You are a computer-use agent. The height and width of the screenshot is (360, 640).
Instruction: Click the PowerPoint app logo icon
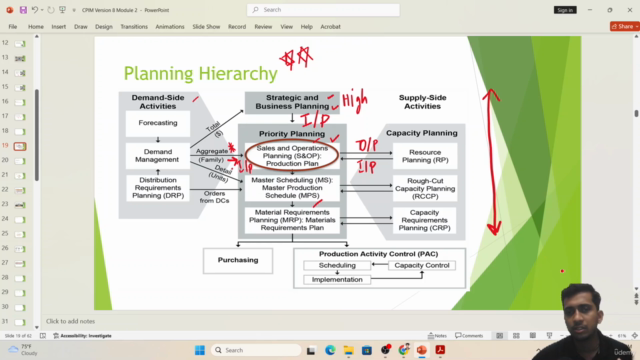tap(9, 10)
